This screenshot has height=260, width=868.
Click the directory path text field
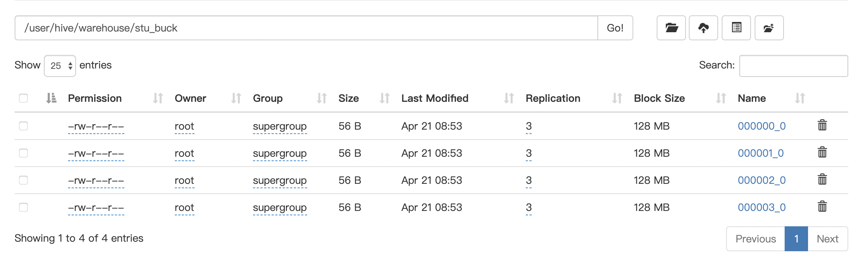[306, 28]
